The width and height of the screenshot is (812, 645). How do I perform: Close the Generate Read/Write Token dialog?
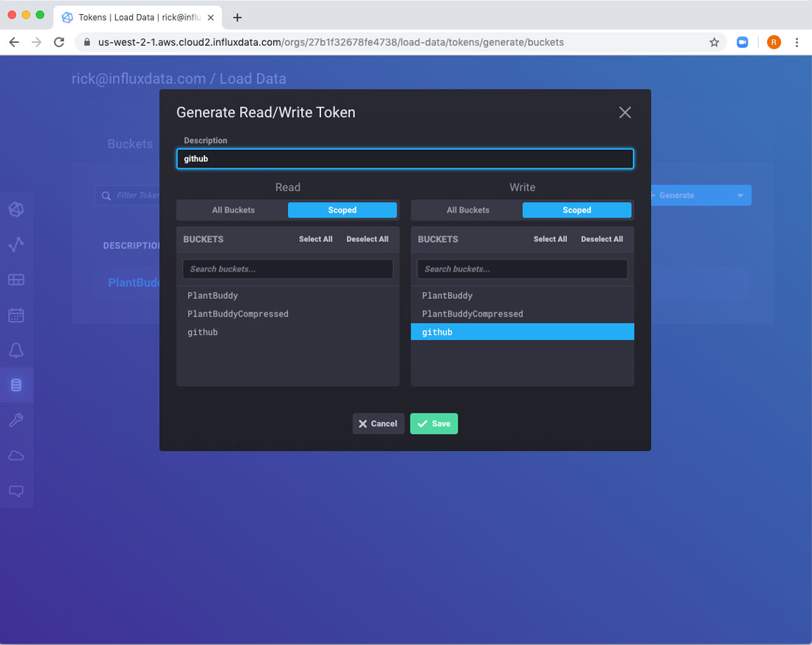tap(625, 112)
